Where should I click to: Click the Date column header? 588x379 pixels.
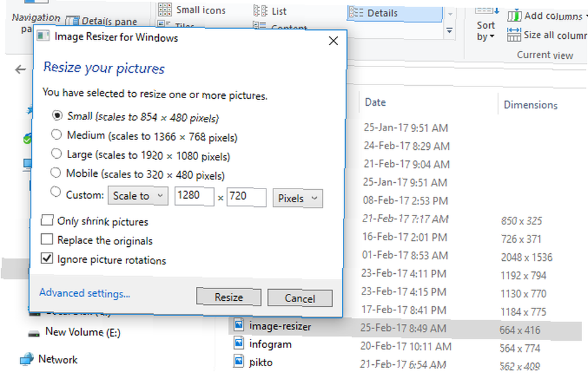(375, 102)
